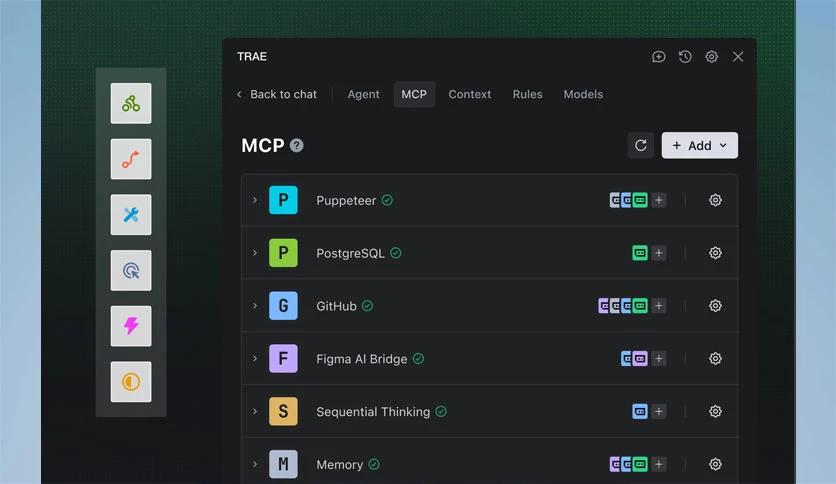Image resolution: width=836 pixels, height=484 pixels.
Task: Click the TRAE title text
Action: (x=252, y=57)
